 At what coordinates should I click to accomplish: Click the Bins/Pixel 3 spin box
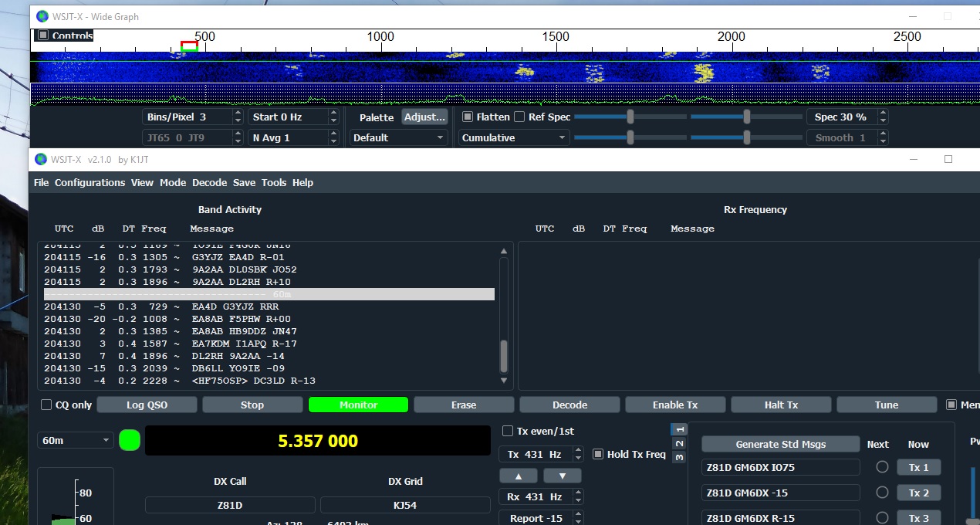click(193, 117)
